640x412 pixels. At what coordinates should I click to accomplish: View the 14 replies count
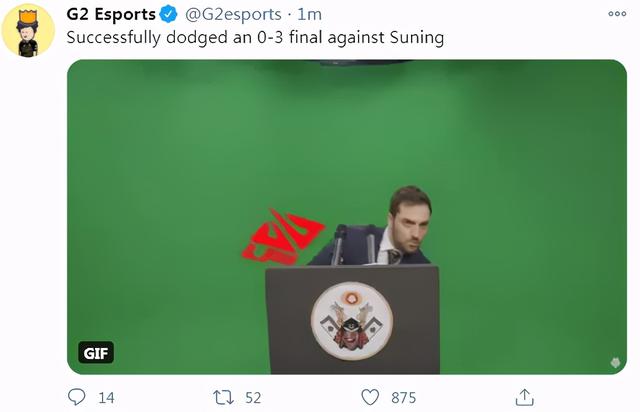tap(106, 398)
